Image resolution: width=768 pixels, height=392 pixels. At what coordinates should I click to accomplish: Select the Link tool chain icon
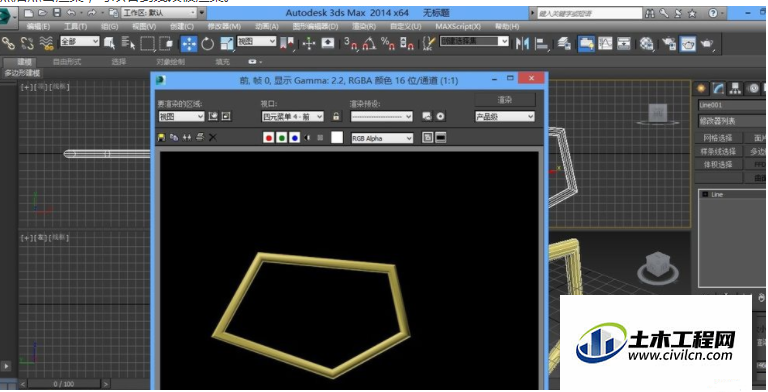point(8,43)
